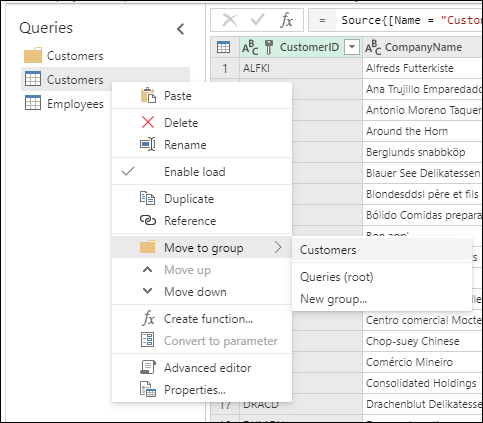
Task: Click the fx function icon in formula bar
Action: point(286,20)
